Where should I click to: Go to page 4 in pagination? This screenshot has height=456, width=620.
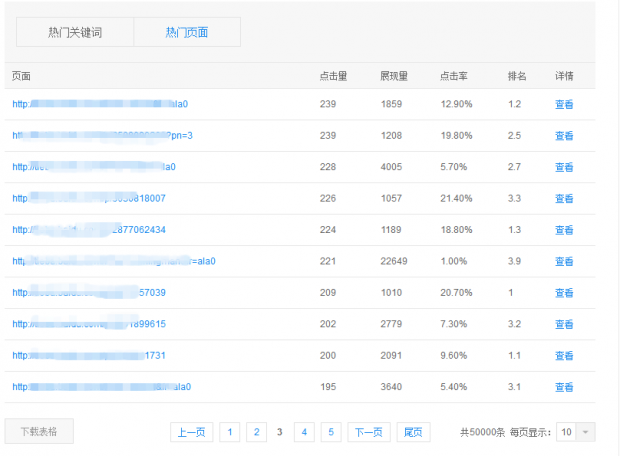tap(304, 432)
